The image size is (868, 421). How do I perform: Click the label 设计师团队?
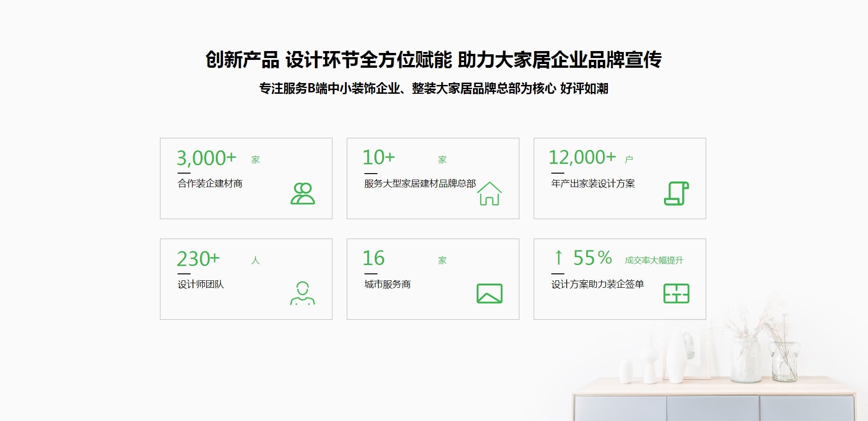(201, 284)
